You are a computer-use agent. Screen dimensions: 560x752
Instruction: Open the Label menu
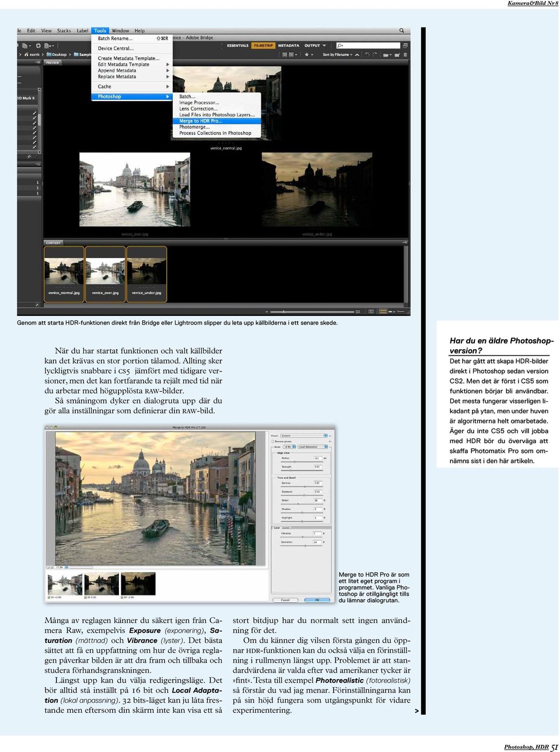coord(83,31)
